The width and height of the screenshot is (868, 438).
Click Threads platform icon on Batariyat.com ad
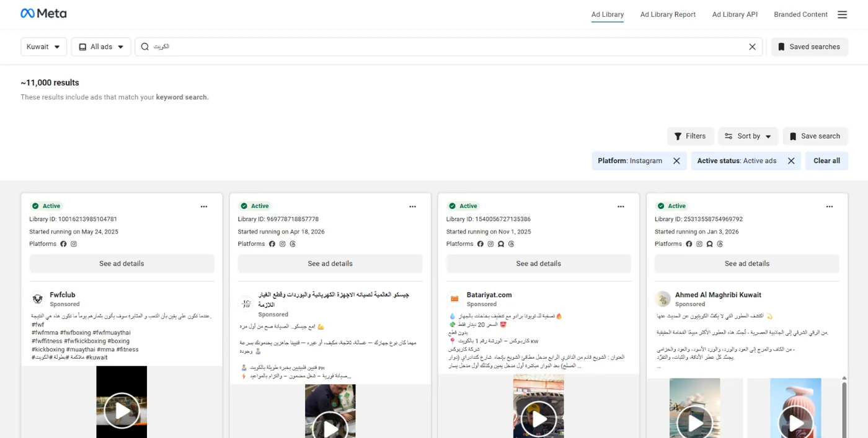coord(511,244)
